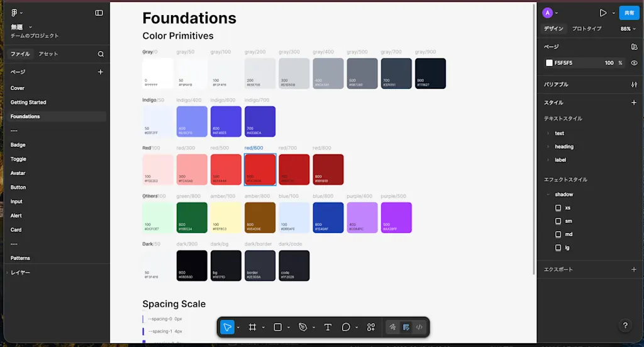Switch to the アセット tab
The width and height of the screenshot is (644, 347).
click(48, 54)
